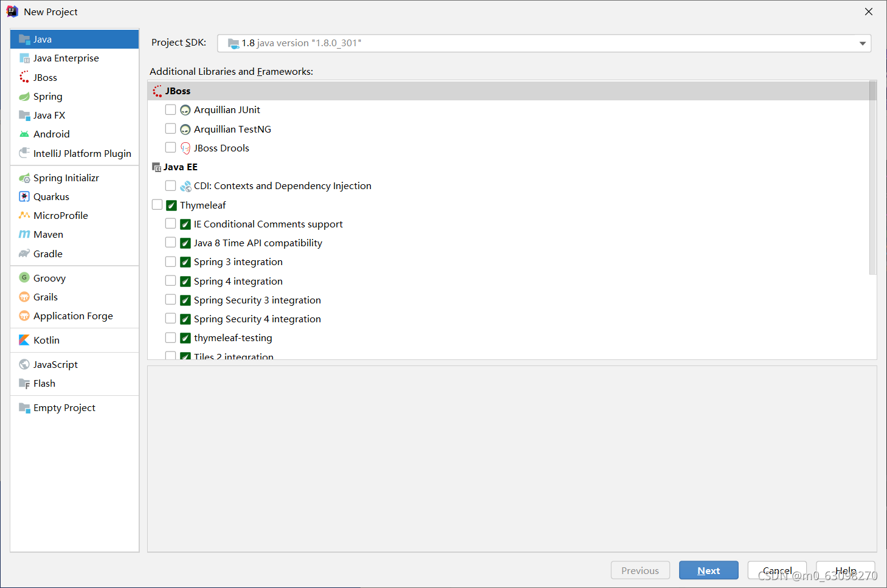Choose Kotlin project type label

pyautogui.click(x=46, y=340)
